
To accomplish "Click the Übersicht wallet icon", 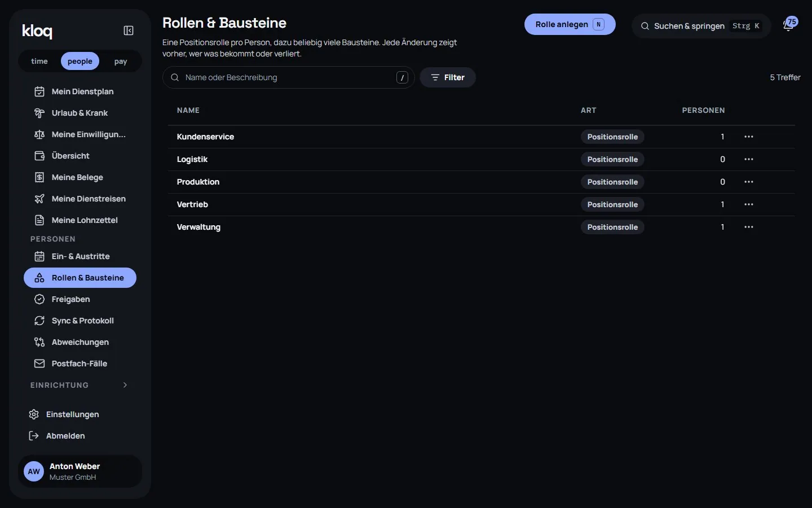I will (39, 156).
